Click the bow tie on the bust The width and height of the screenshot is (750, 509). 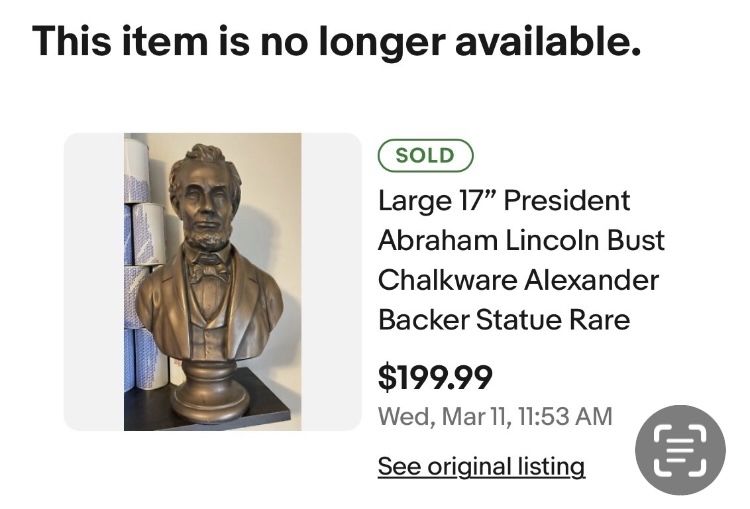[210, 267]
